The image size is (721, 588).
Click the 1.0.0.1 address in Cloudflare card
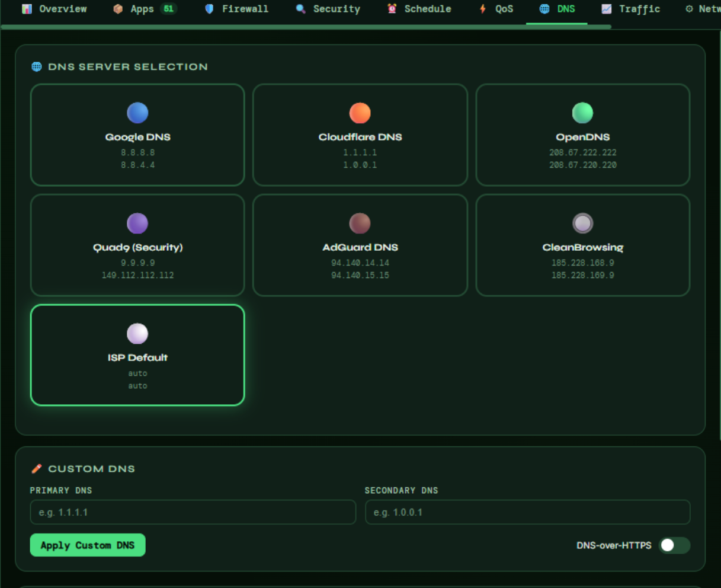tap(360, 165)
